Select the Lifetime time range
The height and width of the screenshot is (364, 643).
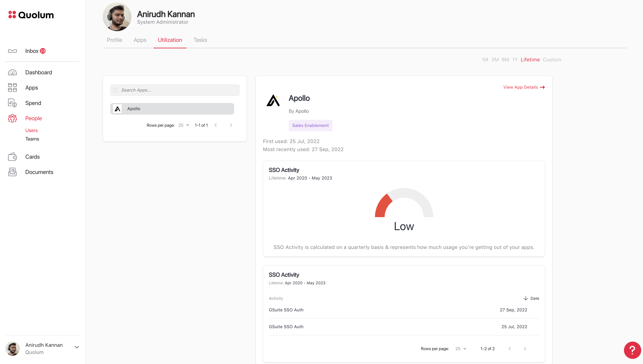coord(530,60)
